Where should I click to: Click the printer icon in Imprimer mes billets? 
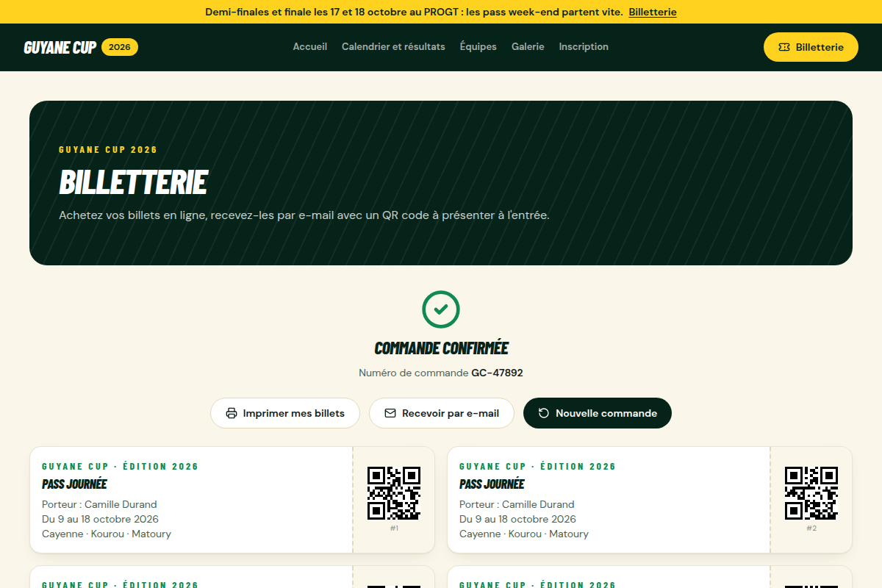coord(232,413)
